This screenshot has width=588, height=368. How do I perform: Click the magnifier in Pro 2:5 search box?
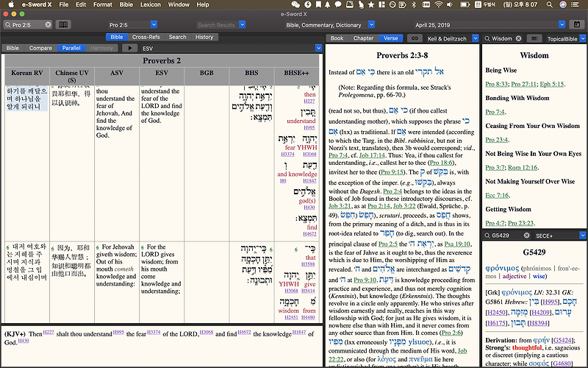point(7,24)
